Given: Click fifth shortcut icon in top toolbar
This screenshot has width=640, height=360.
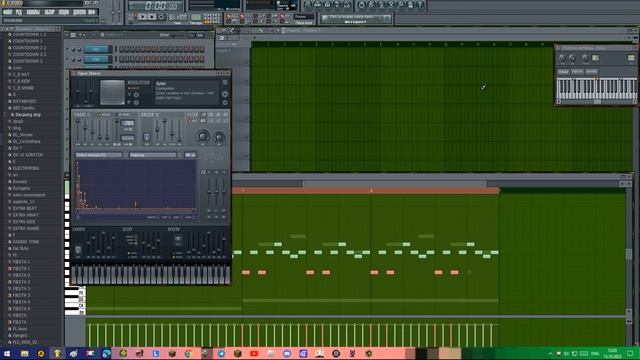Looking at the screenshot, I should click(347, 5).
